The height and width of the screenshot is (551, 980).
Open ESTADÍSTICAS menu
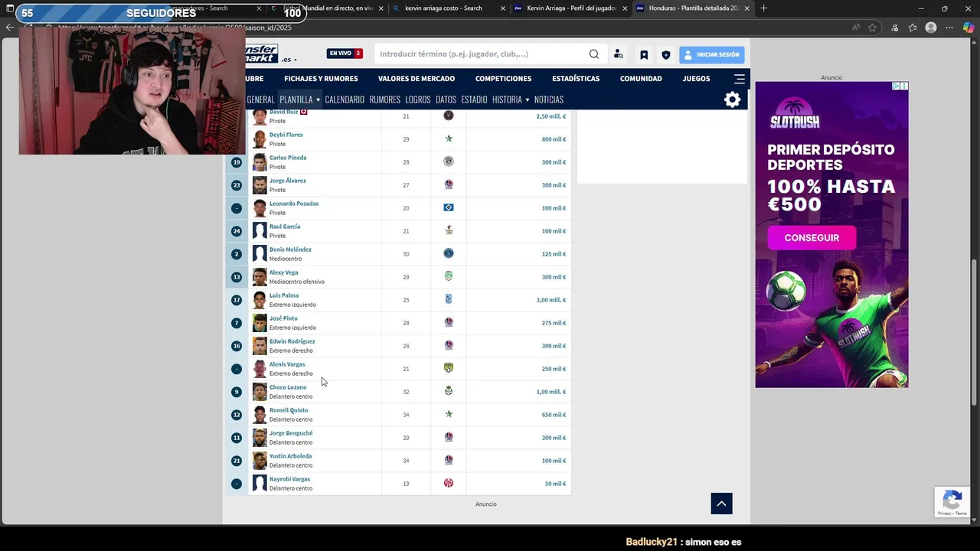click(576, 79)
